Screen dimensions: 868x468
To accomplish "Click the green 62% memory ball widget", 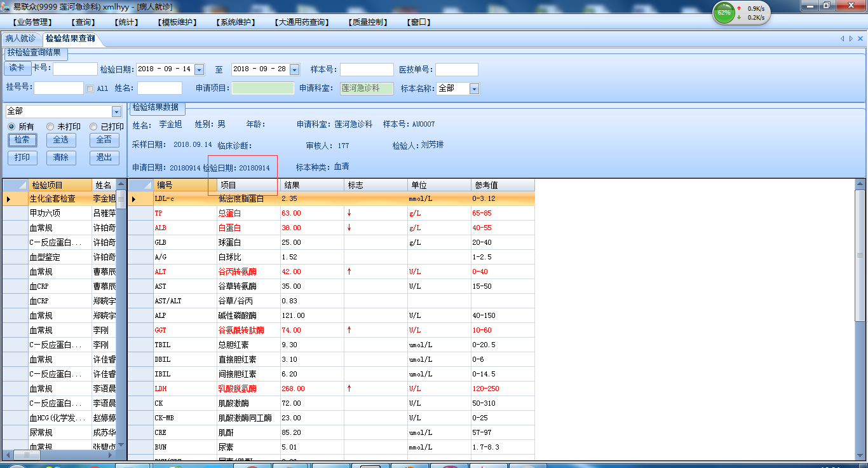I will [x=724, y=13].
